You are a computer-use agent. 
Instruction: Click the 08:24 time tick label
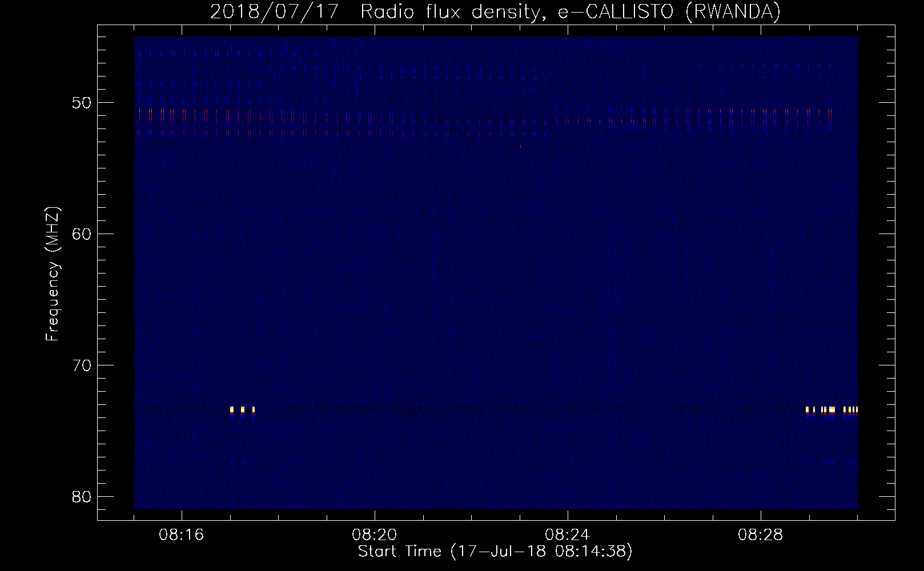pos(568,535)
